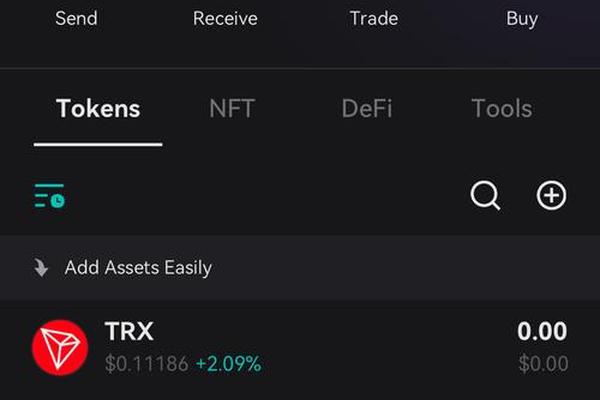This screenshot has height=400, width=600.
Task: Tap the Receive action
Action: click(x=225, y=18)
